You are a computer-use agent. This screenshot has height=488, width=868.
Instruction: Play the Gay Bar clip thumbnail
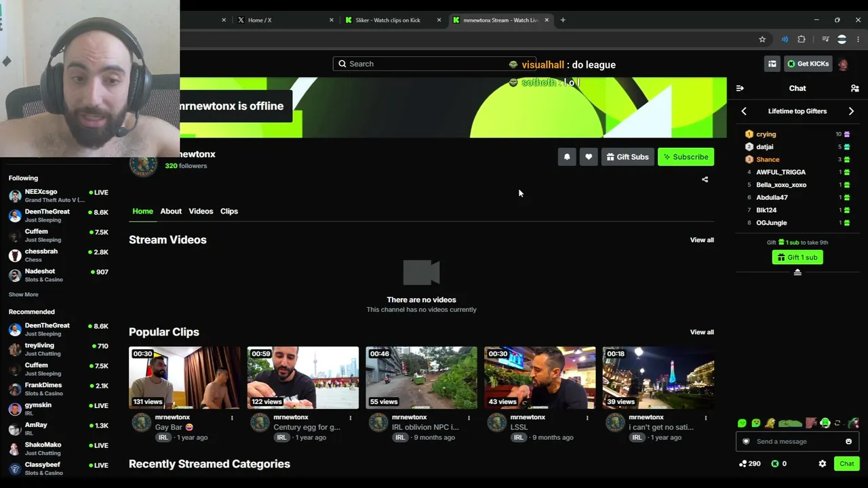[x=184, y=378]
